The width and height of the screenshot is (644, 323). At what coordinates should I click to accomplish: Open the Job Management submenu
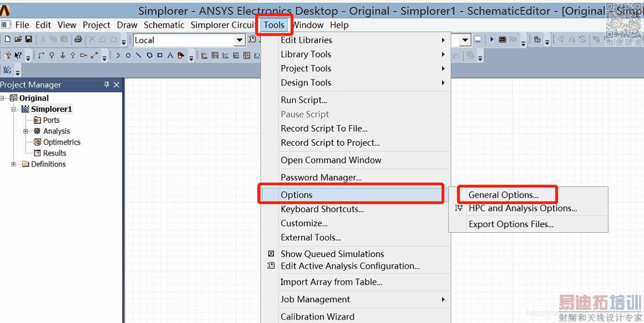coord(356,299)
